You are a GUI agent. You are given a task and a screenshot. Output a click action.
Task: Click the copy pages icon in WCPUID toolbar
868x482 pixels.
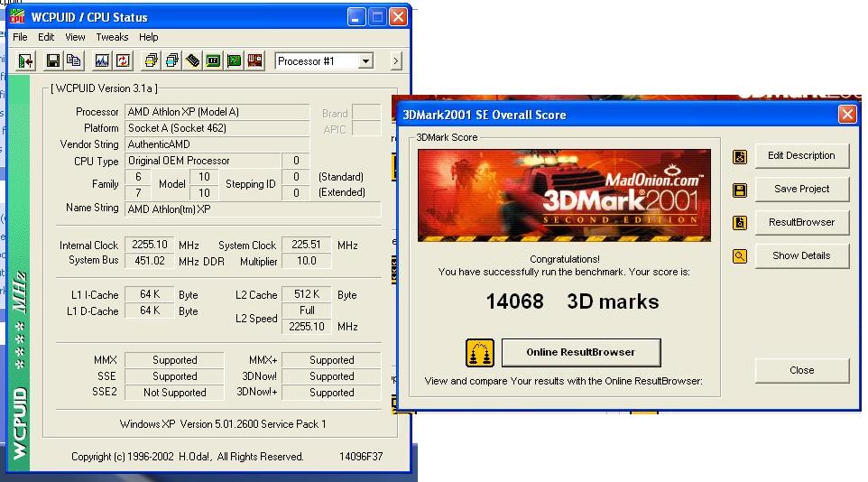pos(74,61)
